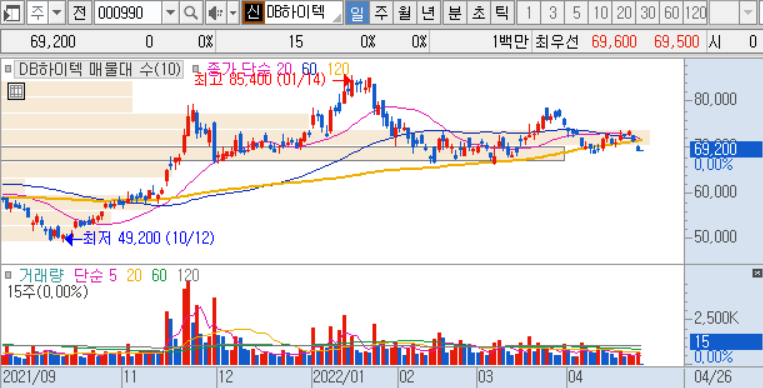Screen dimensions: 763x388
Task: Click the 시 opening price label
Action: pos(714,42)
